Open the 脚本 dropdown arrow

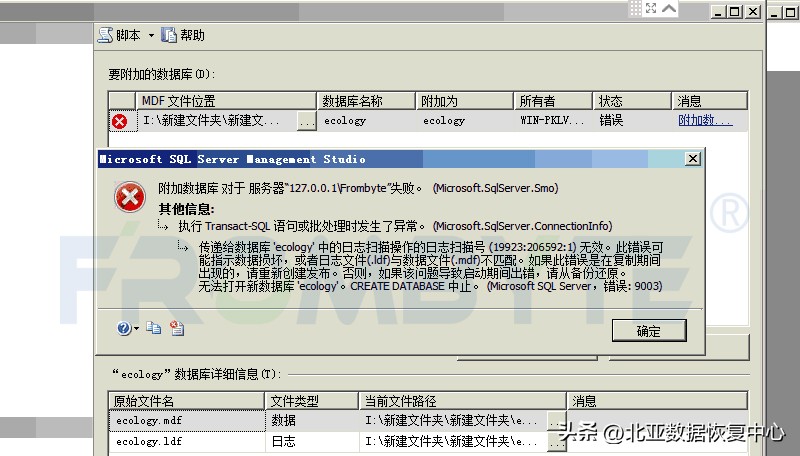151,35
